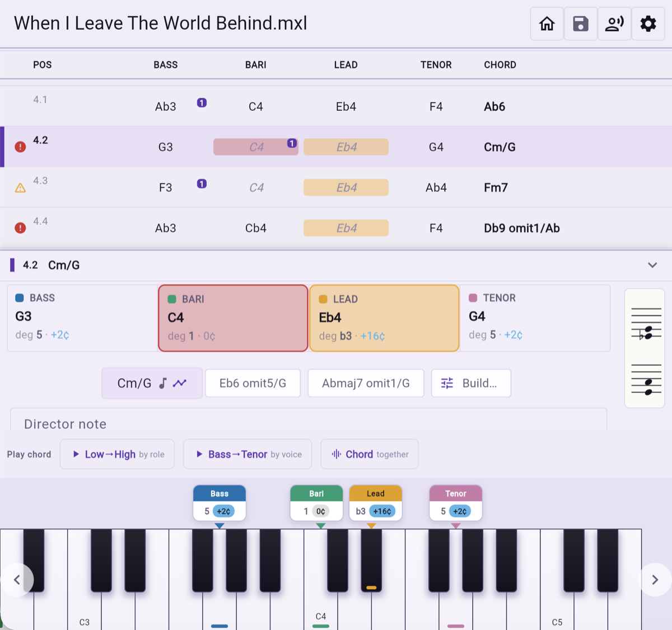The image size is (672, 630).
Task: Click the BARI column header
Action: coord(256,65)
